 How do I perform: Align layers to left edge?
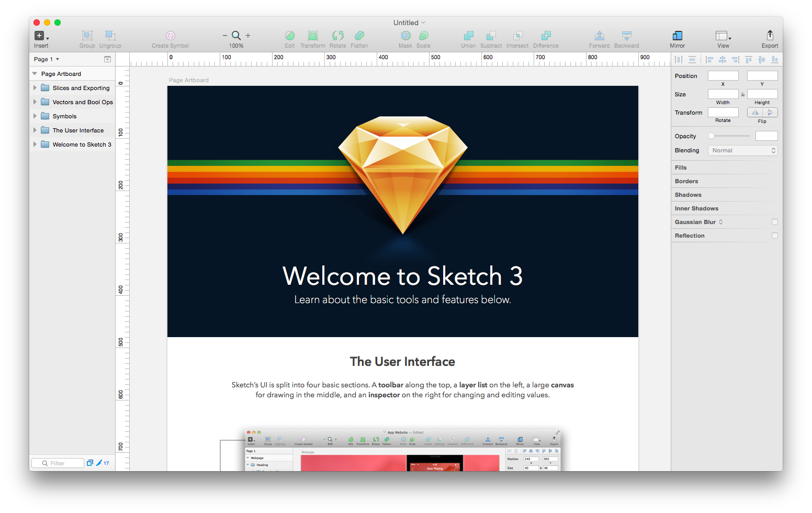709,60
